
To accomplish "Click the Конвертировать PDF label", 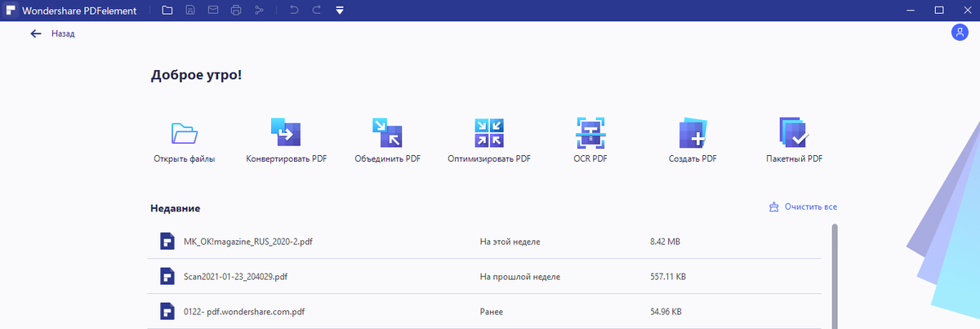I will [x=286, y=159].
